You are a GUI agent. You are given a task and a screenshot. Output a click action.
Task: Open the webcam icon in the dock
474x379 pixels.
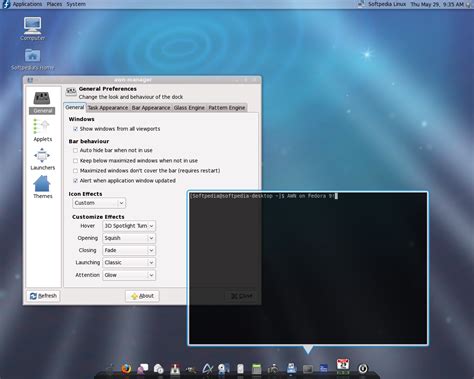[224, 369]
